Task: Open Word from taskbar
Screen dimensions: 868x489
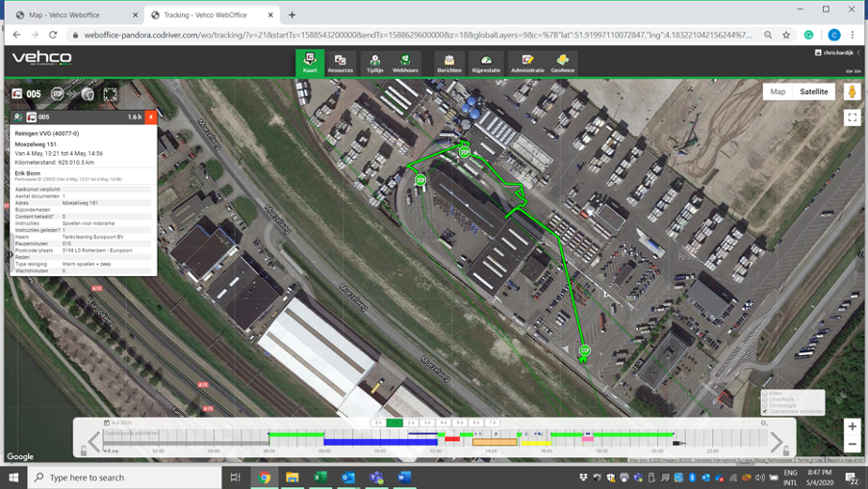Action: 404,477
